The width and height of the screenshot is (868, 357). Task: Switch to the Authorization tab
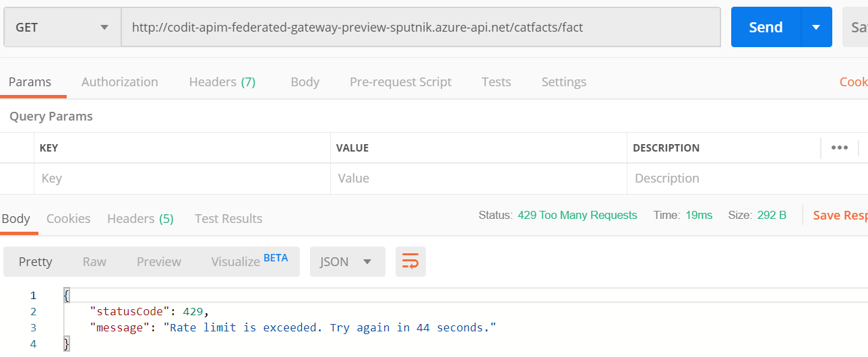pos(119,82)
